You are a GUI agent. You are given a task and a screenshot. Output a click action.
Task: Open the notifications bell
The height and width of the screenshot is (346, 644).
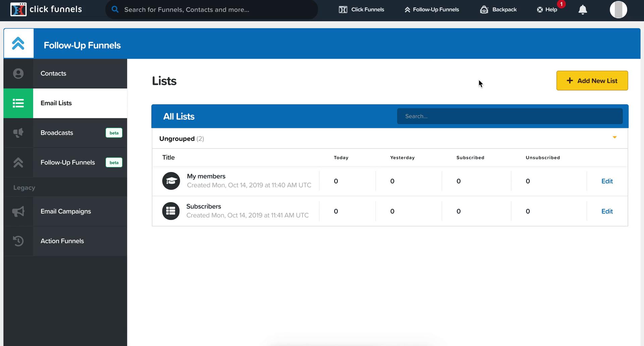[x=583, y=10]
